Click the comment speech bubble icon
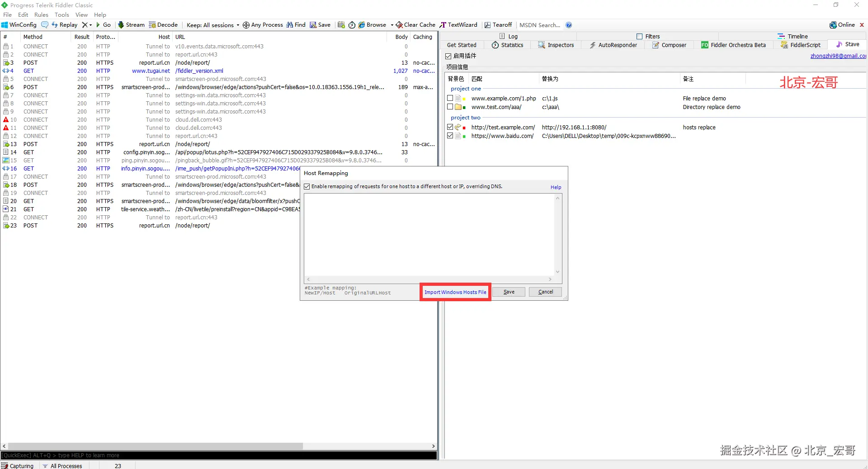868x469 pixels. (45, 25)
